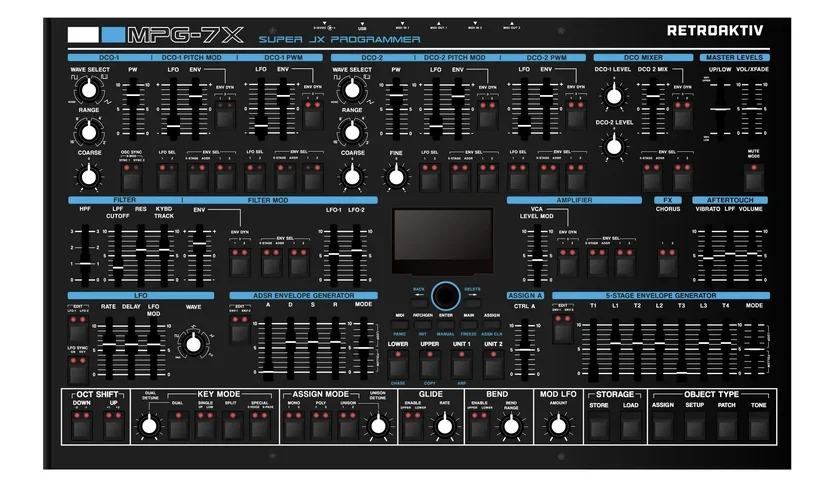This screenshot has width=825, height=500.
Task: Click the CTRL A assign slider
Action: coord(524,350)
